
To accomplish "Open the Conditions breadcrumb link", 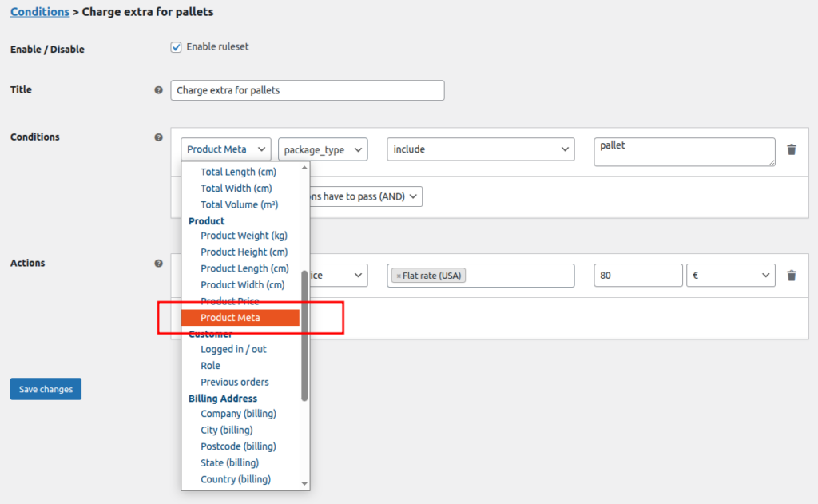I will tap(40, 12).
